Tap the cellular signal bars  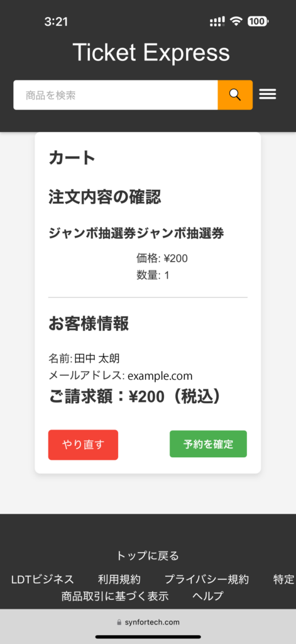point(217,22)
